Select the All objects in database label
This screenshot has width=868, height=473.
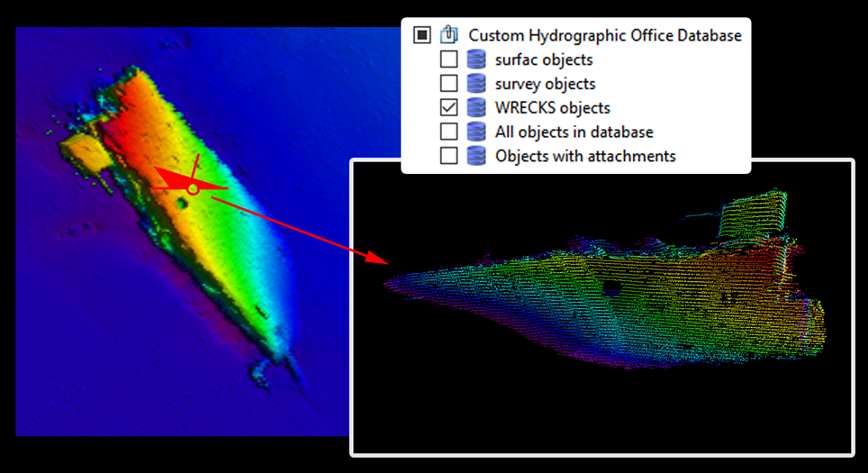point(574,132)
